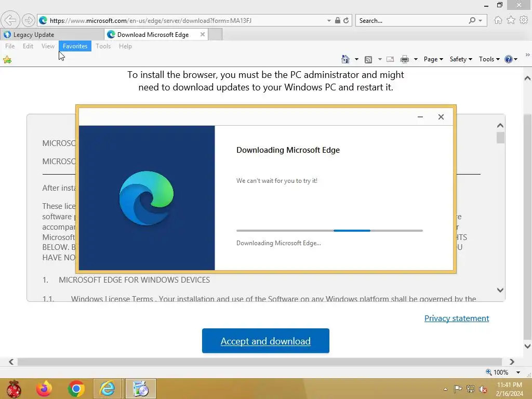Click the settings gear icon at top right
Image resolution: width=532 pixels, height=399 pixels.
[524, 20]
